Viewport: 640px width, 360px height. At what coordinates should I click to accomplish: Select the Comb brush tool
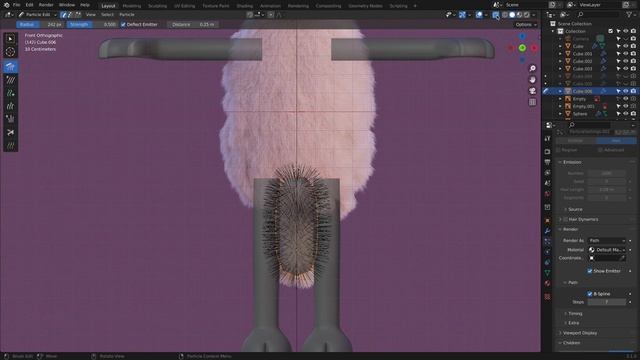10,66
